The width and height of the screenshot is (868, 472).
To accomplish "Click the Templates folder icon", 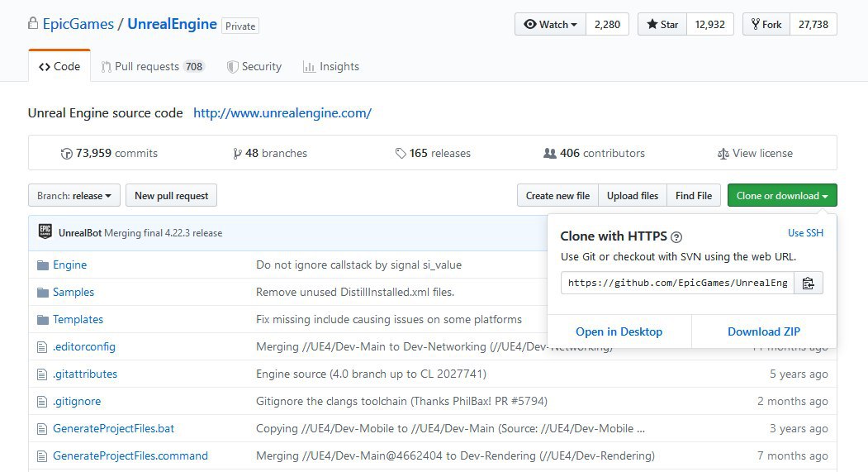I will 43,320.
